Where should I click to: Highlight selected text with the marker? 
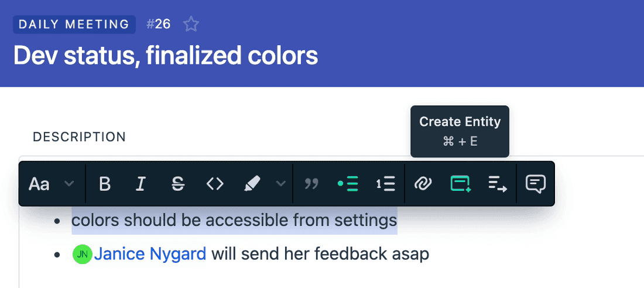point(252,184)
